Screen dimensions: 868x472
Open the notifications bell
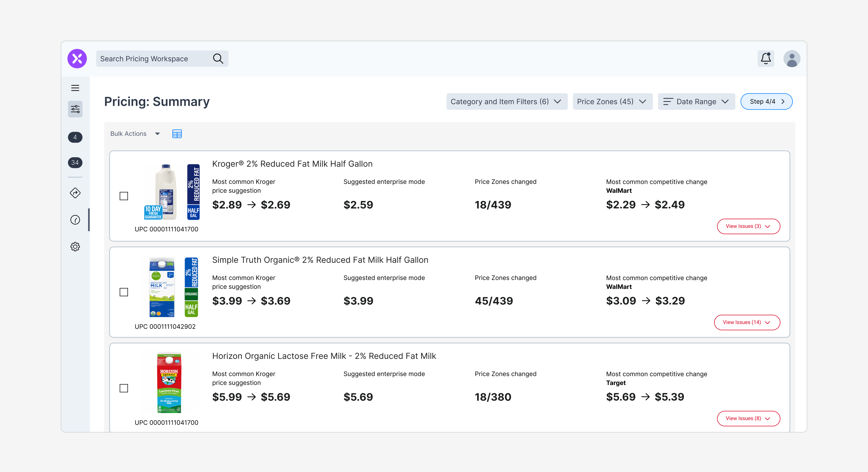(766, 59)
